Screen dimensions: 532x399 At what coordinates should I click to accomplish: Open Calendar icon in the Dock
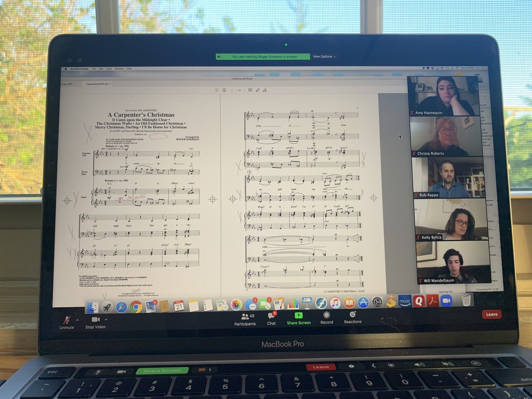pyautogui.click(x=179, y=305)
